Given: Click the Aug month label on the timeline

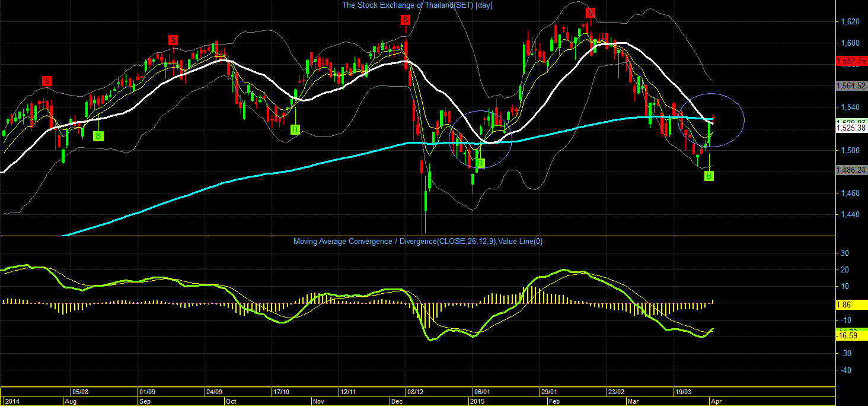Looking at the screenshot, I should (70, 401).
